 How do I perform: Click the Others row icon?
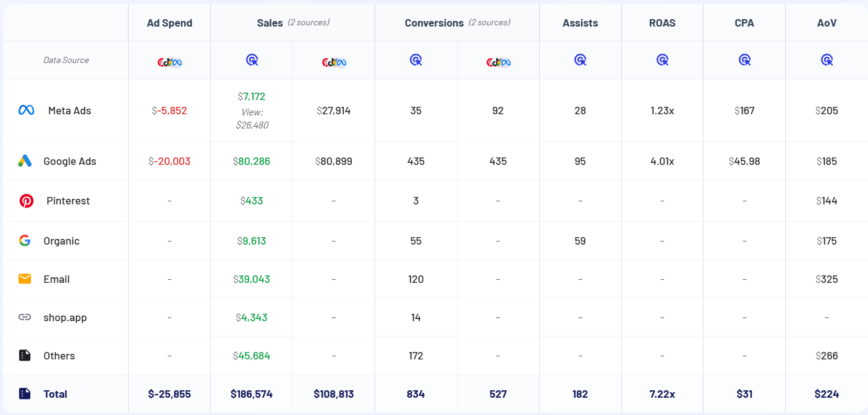[x=25, y=356]
